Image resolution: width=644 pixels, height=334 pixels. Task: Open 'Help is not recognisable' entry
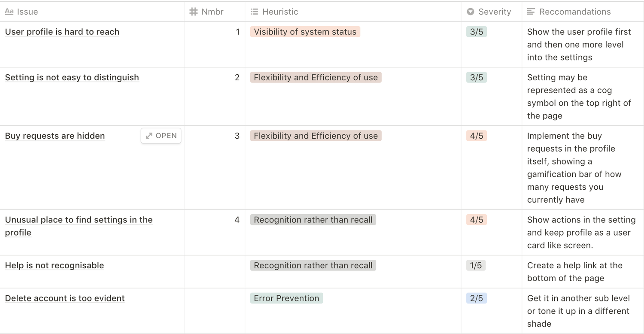pyautogui.click(x=55, y=265)
